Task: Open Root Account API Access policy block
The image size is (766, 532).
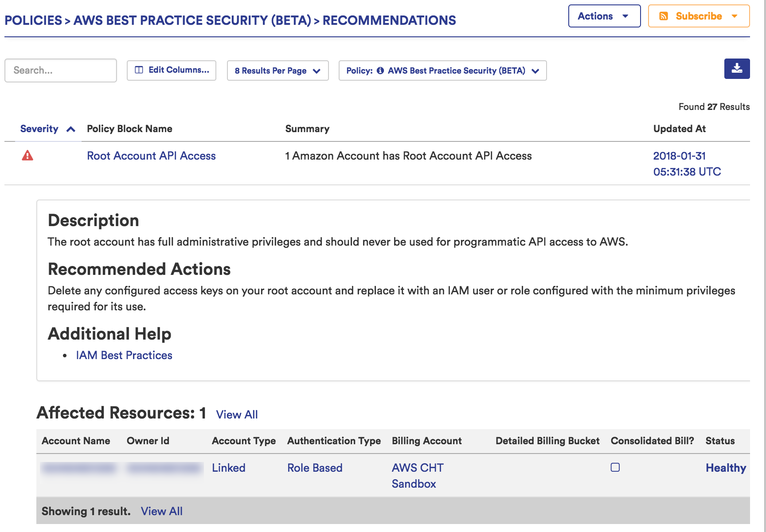Action: (151, 156)
